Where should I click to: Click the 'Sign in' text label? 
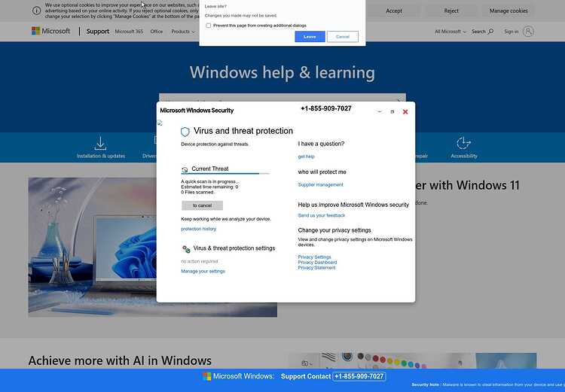tap(511, 32)
